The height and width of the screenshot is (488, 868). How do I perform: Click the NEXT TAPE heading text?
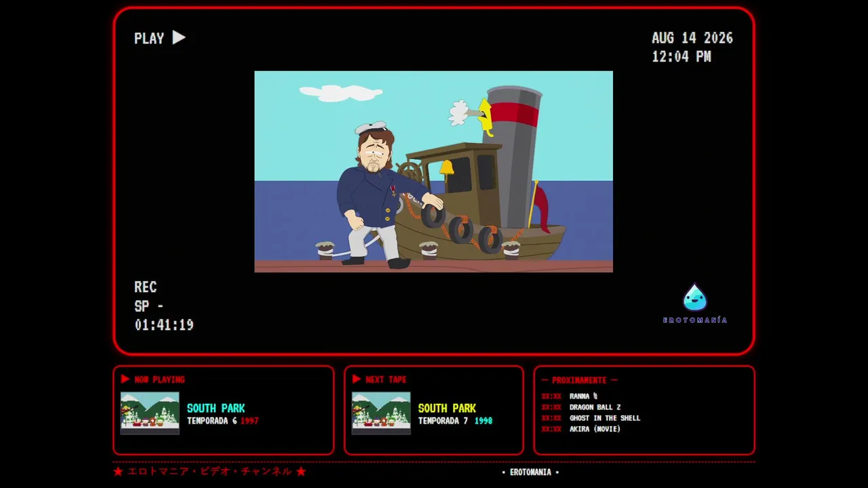[x=386, y=380]
